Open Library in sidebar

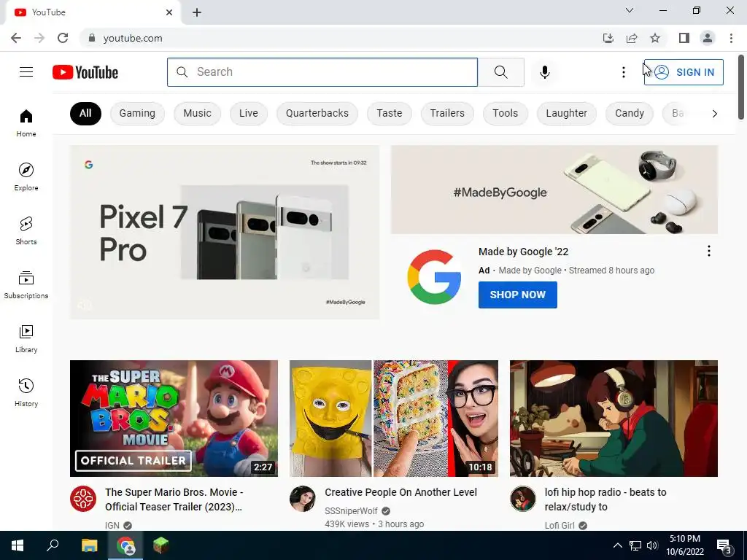point(26,338)
